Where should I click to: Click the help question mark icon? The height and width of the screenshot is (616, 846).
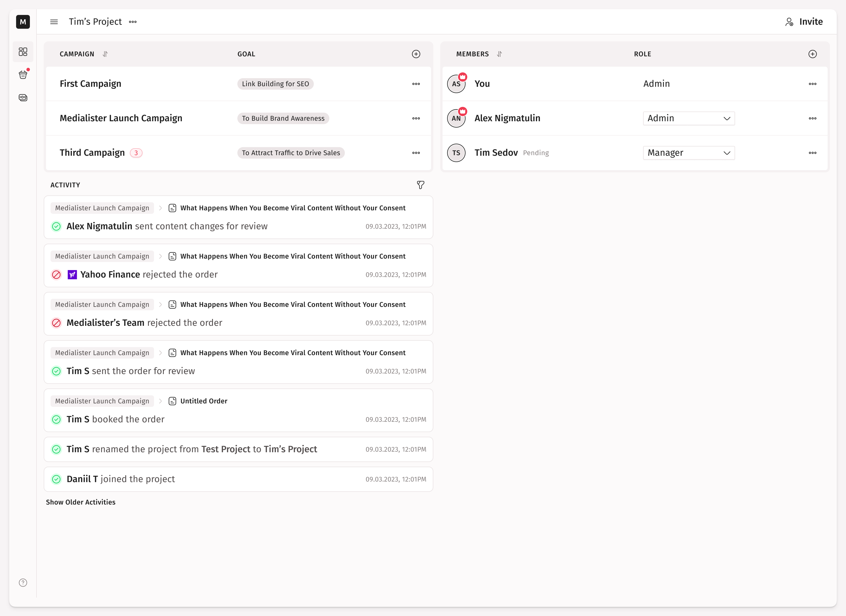tap(23, 582)
